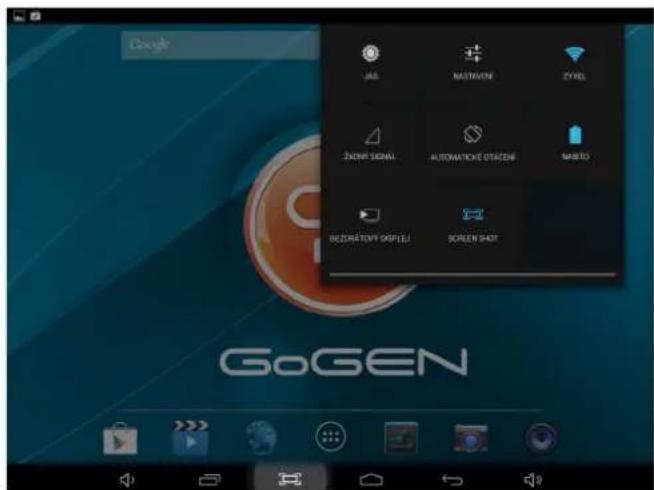Tap the Google search bar
Image resolution: width=654 pixels, height=490 pixels.
pos(221,45)
